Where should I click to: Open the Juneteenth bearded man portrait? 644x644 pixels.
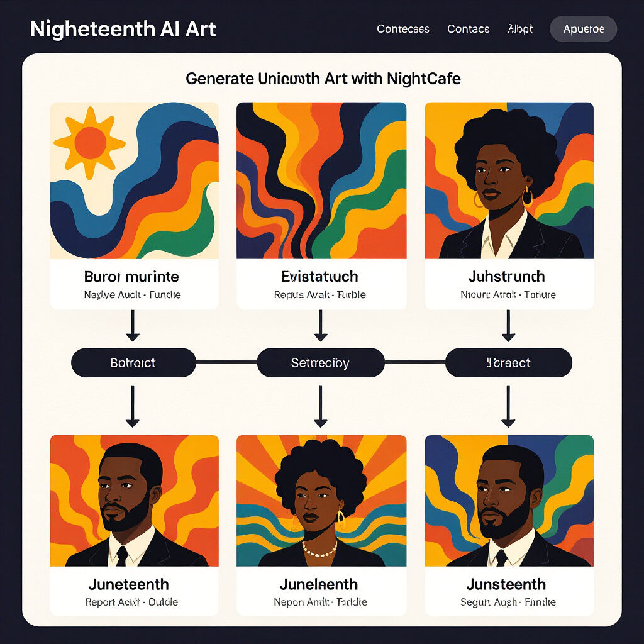coord(135,501)
